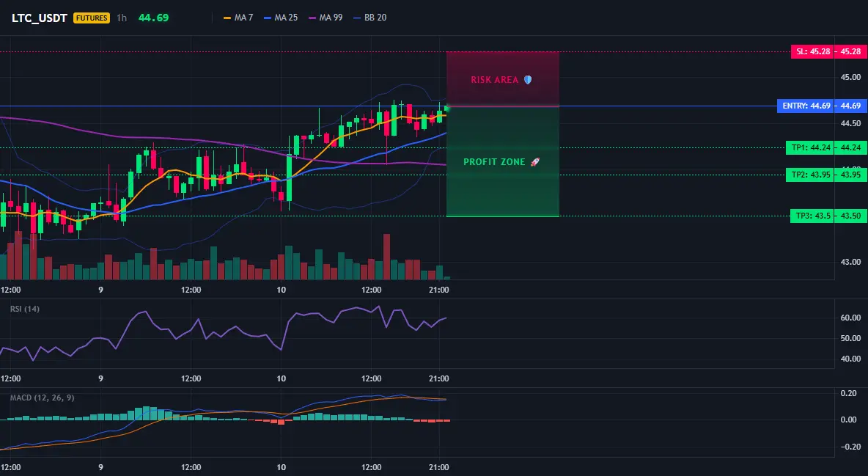The width and height of the screenshot is (868, 476).
Task: Click the MACD (12, 26, 9) indicator title
Action: point(42,398)
